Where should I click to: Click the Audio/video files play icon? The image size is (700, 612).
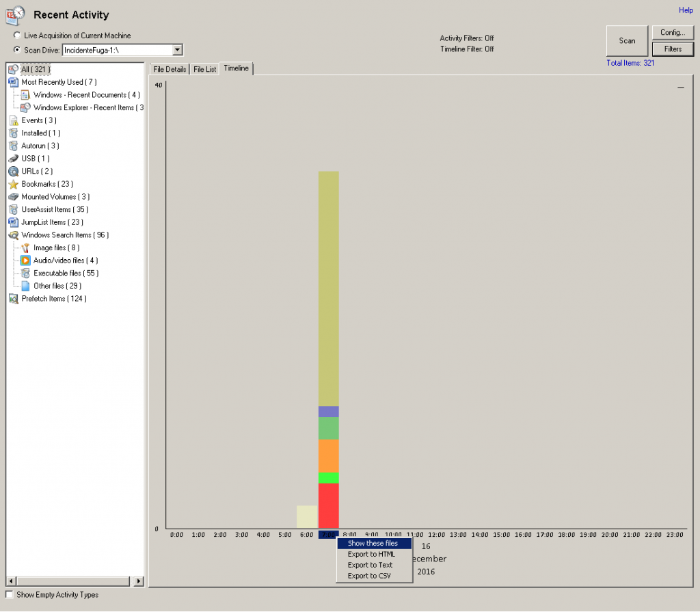[x=25, y=261]
